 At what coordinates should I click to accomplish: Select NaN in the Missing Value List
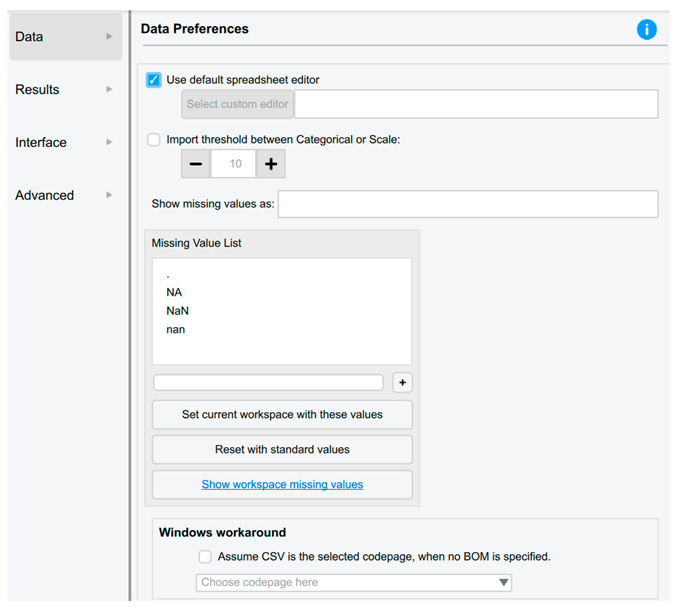(178, 311)
